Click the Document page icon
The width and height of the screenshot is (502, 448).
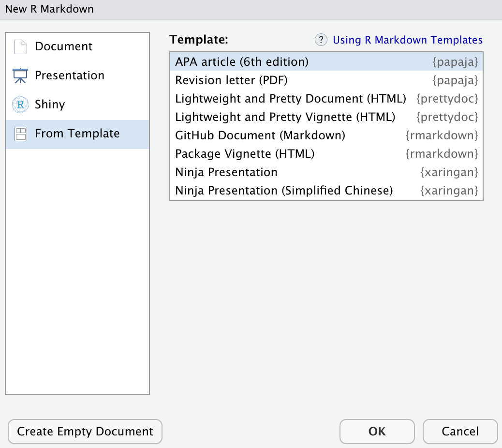pos(20,47)
